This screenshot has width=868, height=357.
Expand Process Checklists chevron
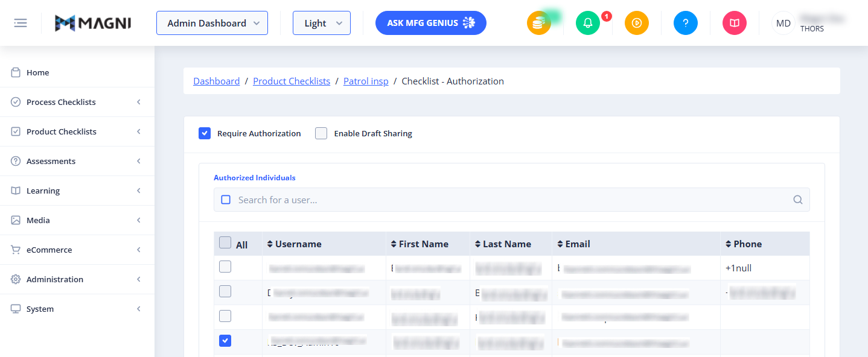tap(139, 102)
